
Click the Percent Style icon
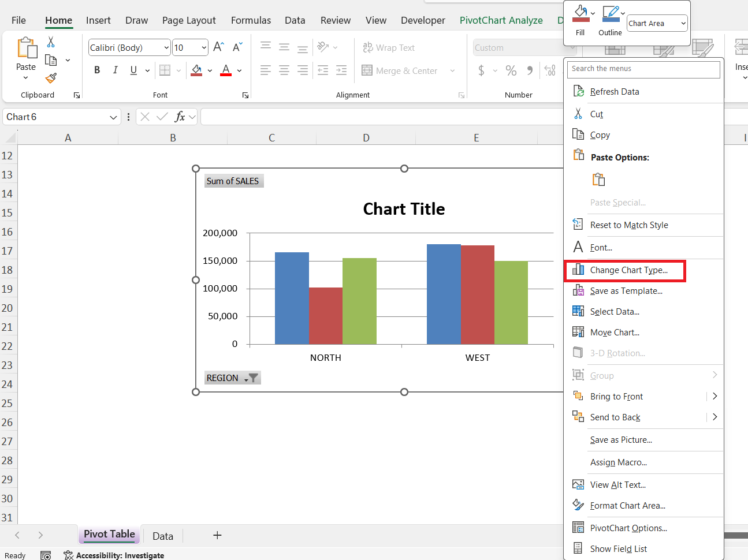[x=511, y=70]
